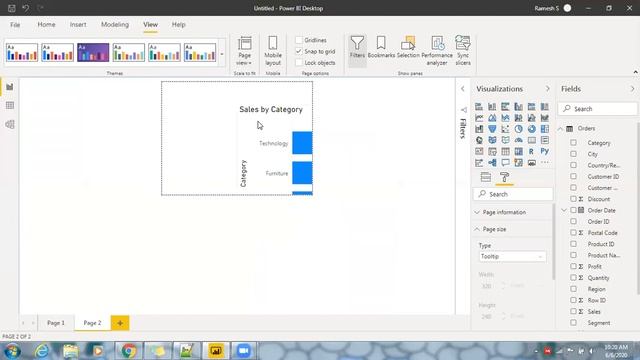640x360 pixels.
Task: Collapse the Fields pane chevron
Action: pos(633,89)
